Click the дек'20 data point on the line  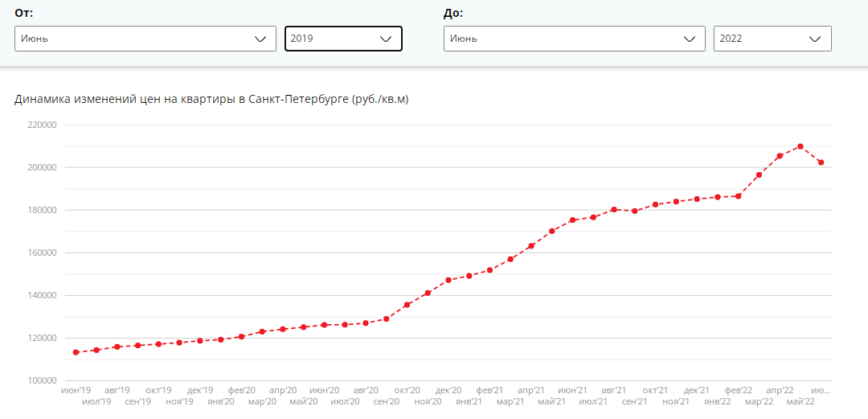[448, 280]
